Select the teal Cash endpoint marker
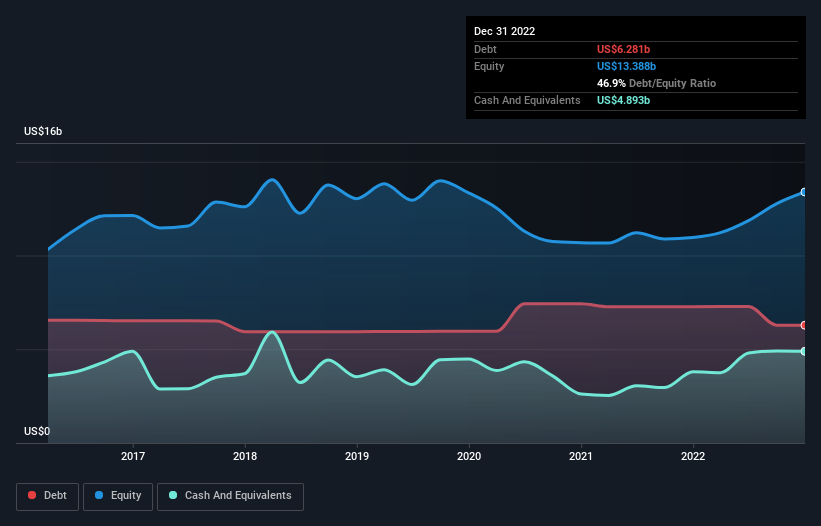 [x=804, y=351]
